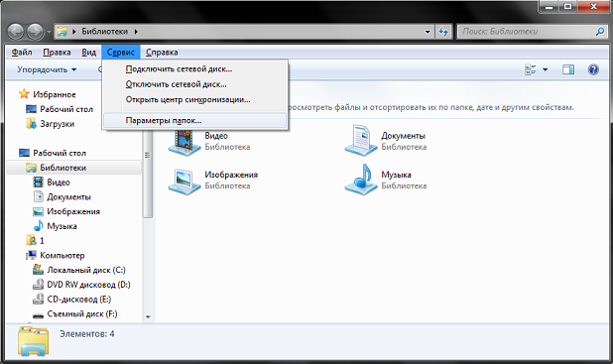
Task: Select the Документы library large icon
Action: click(361, 141)
